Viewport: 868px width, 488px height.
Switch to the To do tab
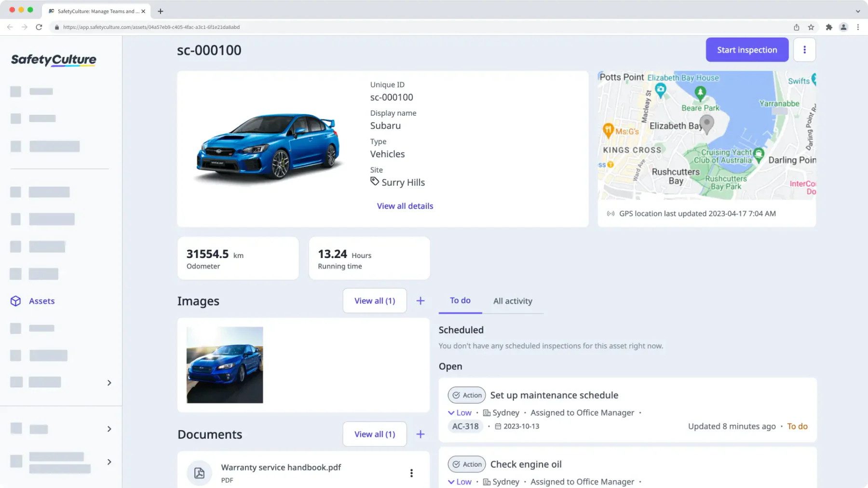coord(460,300)
